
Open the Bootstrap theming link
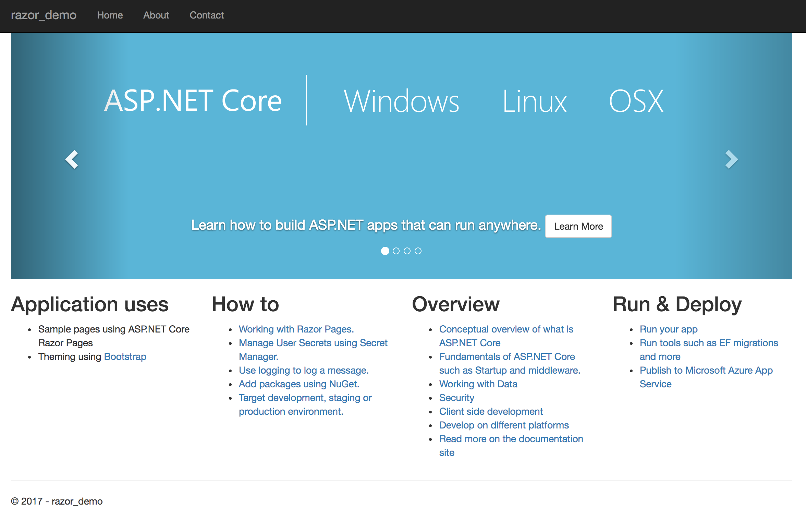(x=125, y=356)
